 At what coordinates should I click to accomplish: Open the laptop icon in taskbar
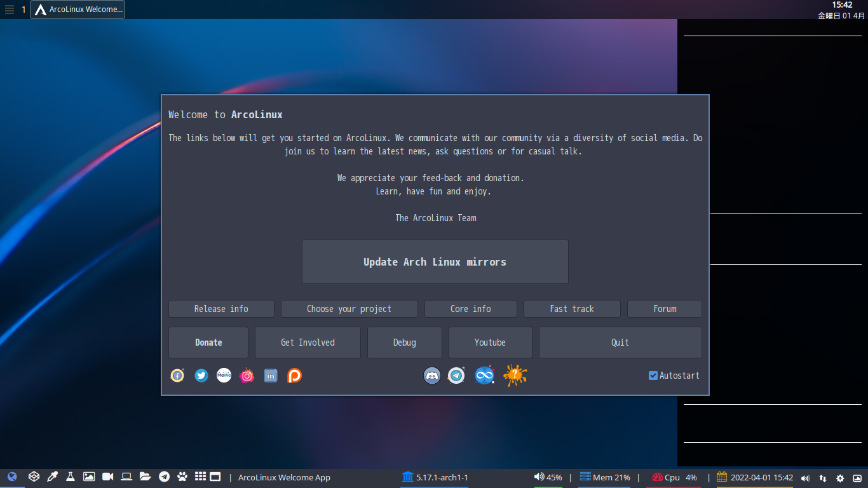[x=126, y=477]
